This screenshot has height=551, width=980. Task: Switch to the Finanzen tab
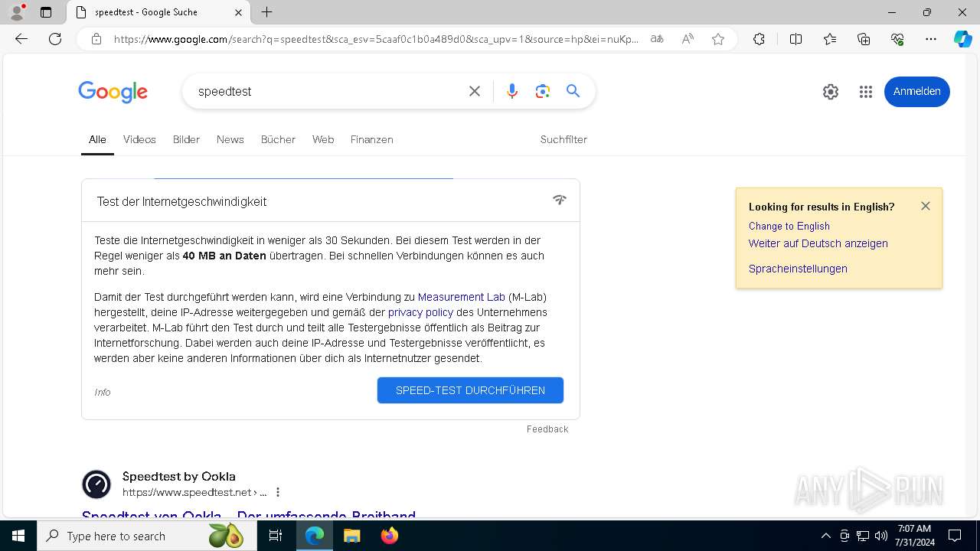coord(372,139)
